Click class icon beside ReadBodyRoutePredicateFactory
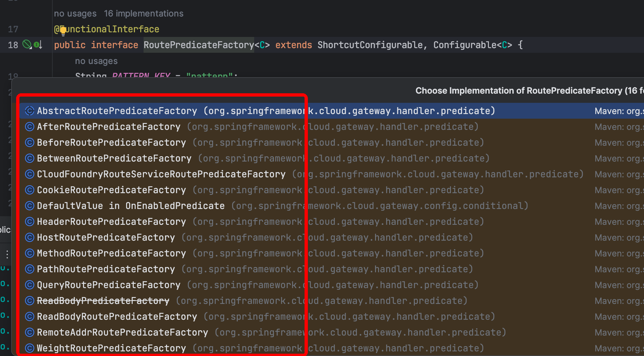Viewport: 644px width, 356px height. click(30, 316)
